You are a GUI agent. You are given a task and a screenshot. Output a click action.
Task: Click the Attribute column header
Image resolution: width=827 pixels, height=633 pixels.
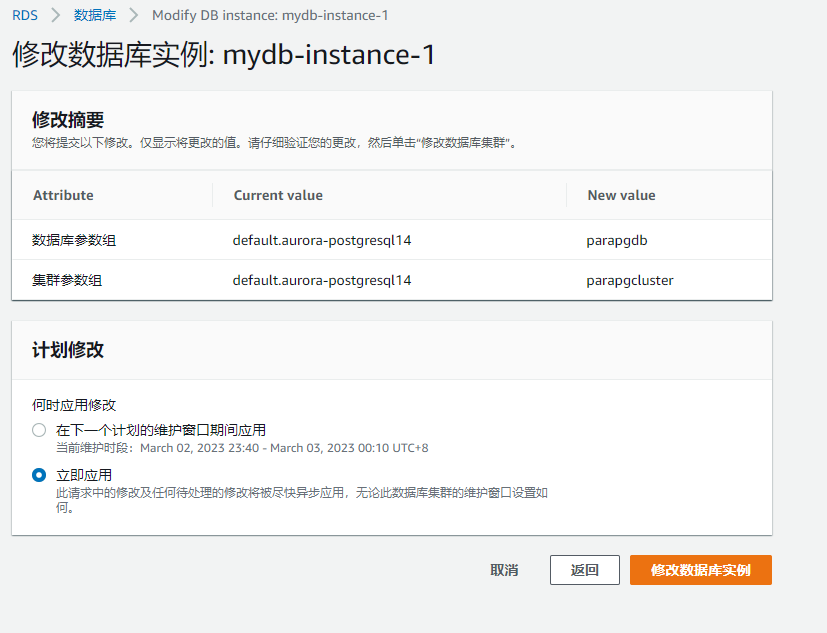[63, 195]
